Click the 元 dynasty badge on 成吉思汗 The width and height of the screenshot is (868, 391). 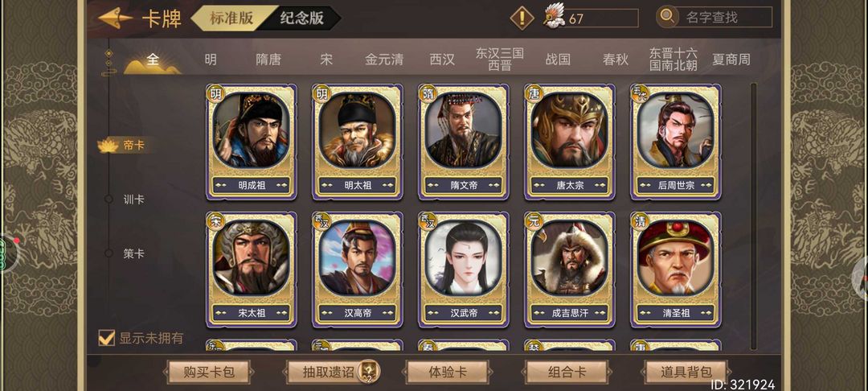click(534, 221)
